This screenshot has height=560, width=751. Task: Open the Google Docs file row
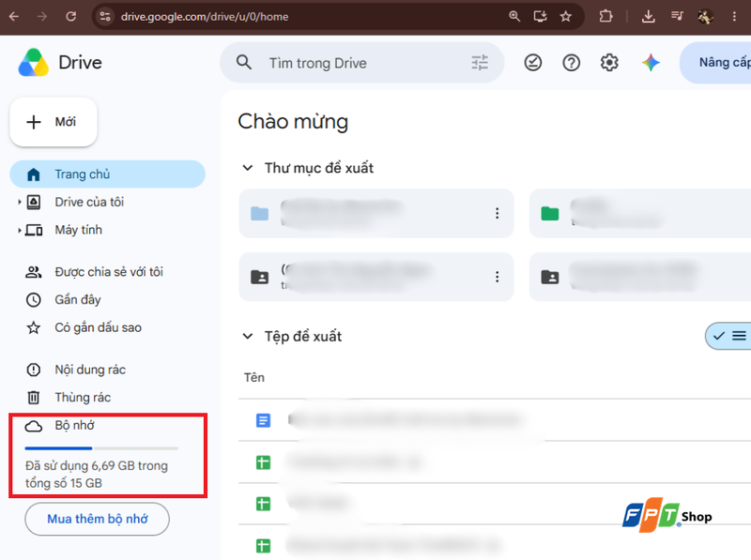[495, 420]
